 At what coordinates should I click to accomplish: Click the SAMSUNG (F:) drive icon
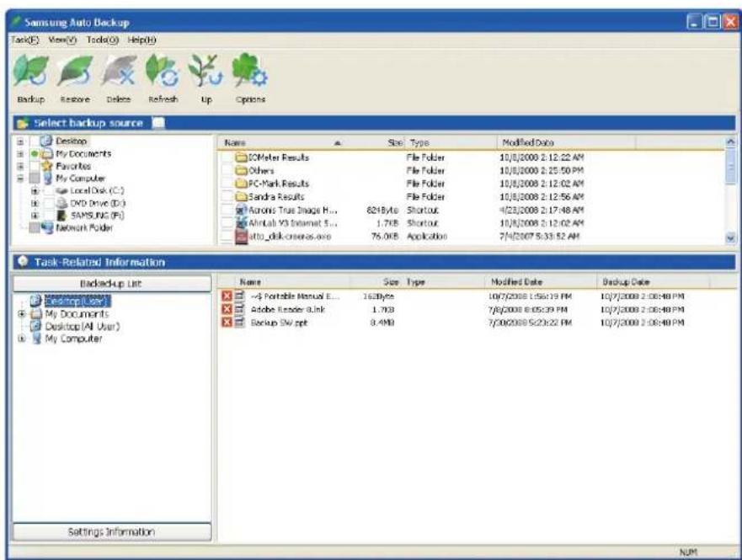coord(61,216)
